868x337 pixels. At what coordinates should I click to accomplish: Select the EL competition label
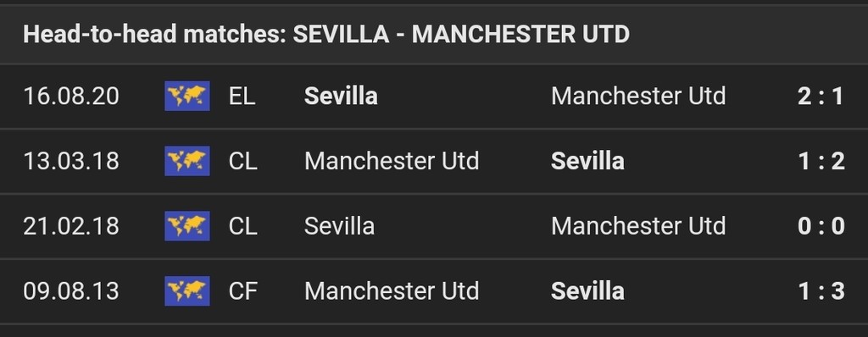click(242, 97)
